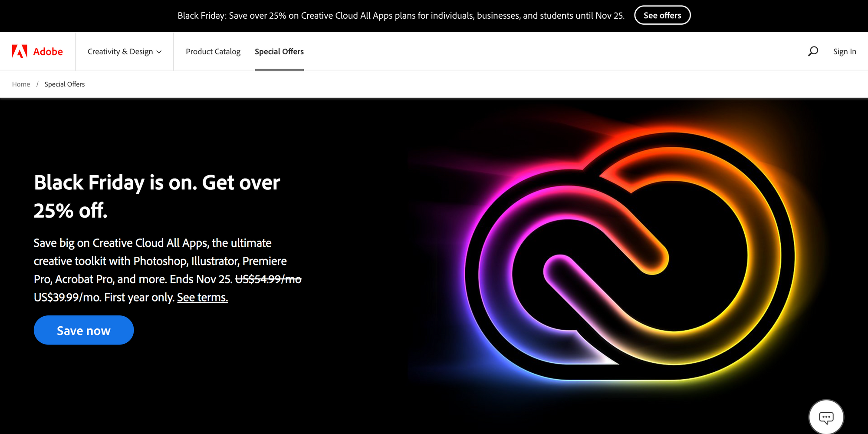Click the struck-through US$54.99/mo price
Viewport: 868px width, 434px height.
(268, 279)
